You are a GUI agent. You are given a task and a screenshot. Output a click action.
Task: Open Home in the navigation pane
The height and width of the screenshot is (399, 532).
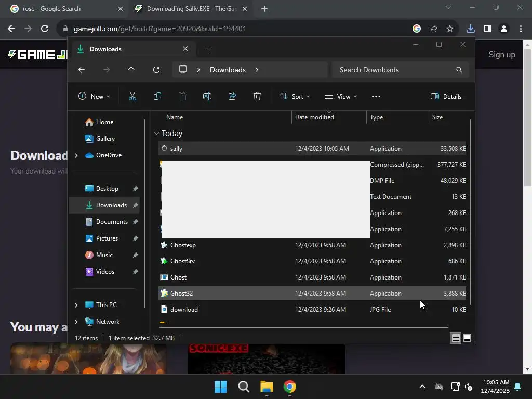click(x=104, y=122)
